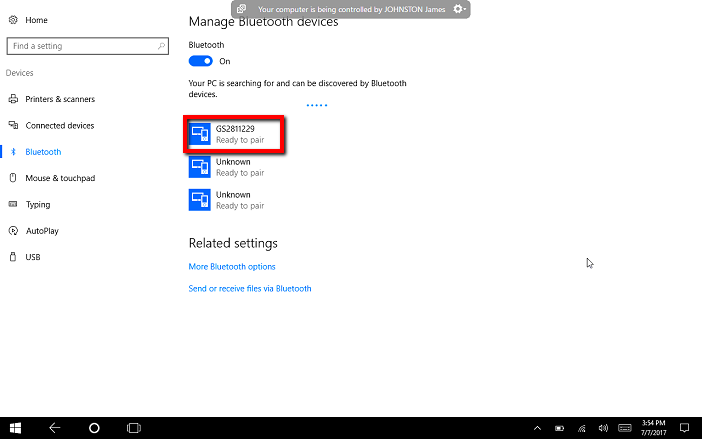Open the touch keyboard icon
The width and height of the screenshot is (702, 439).
pyautogui.click(x=625, y=427)
